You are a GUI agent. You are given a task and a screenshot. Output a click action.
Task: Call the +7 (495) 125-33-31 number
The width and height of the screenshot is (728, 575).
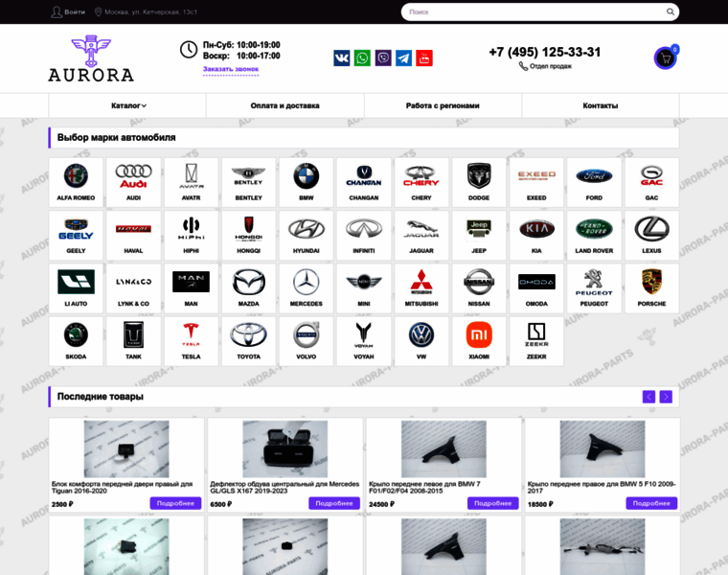pos(545,52)
